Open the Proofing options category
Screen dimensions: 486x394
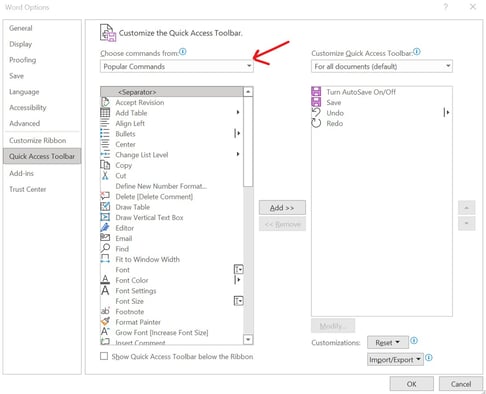[x=22, y=60]
